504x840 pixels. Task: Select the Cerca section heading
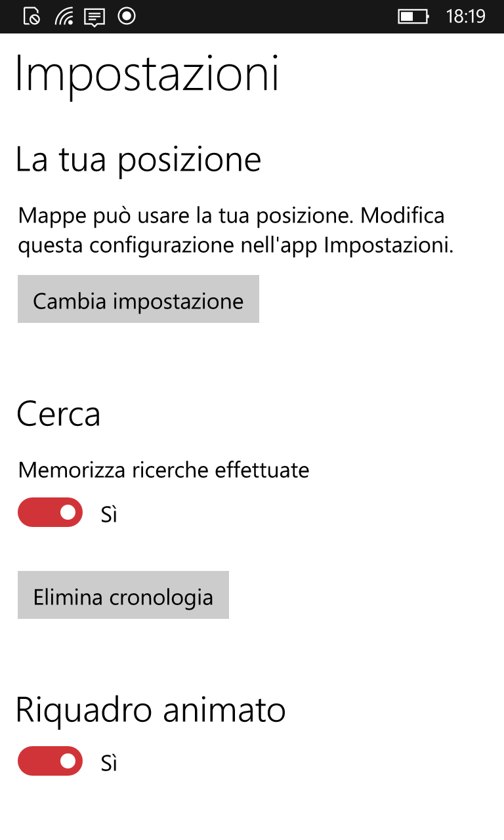(58, 414)
